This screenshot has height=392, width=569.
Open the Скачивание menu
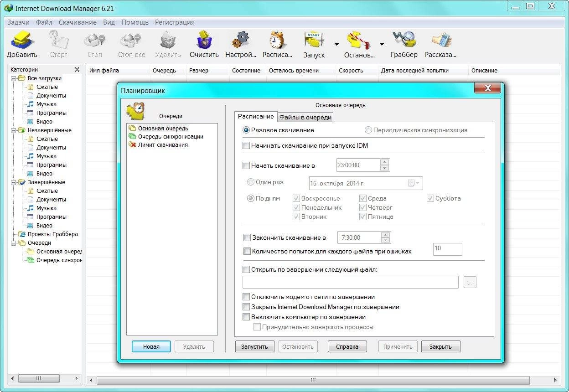point(78,22)
